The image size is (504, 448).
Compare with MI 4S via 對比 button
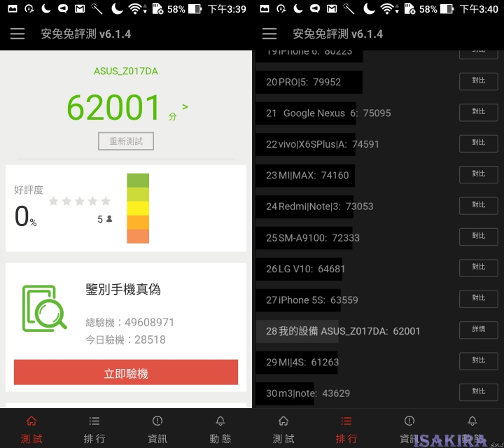(x=479, y=361)
